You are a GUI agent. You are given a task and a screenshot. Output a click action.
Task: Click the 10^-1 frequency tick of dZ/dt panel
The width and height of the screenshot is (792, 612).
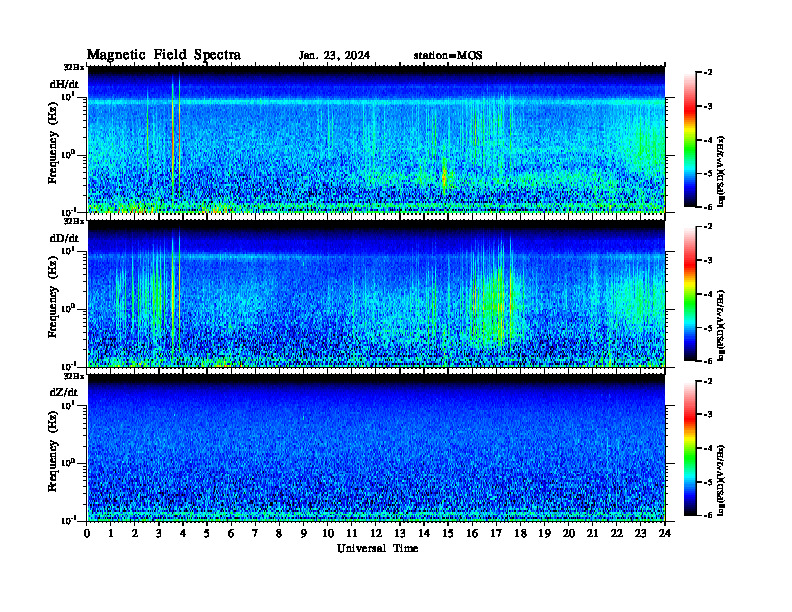pyautogui.click(x=69, y=520)
